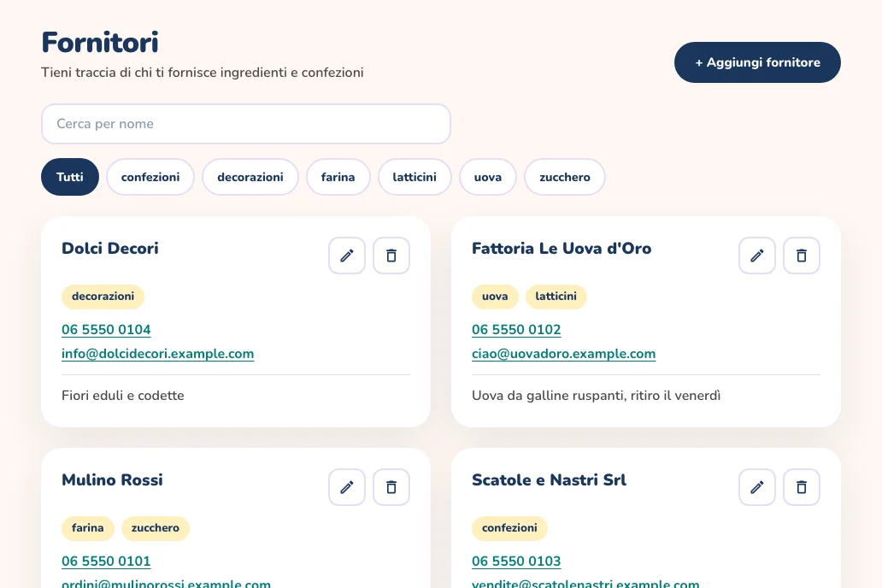Screen dimensions: 882x588
Task: Filter suppliers by zucchero
Action: pos(565,177)
